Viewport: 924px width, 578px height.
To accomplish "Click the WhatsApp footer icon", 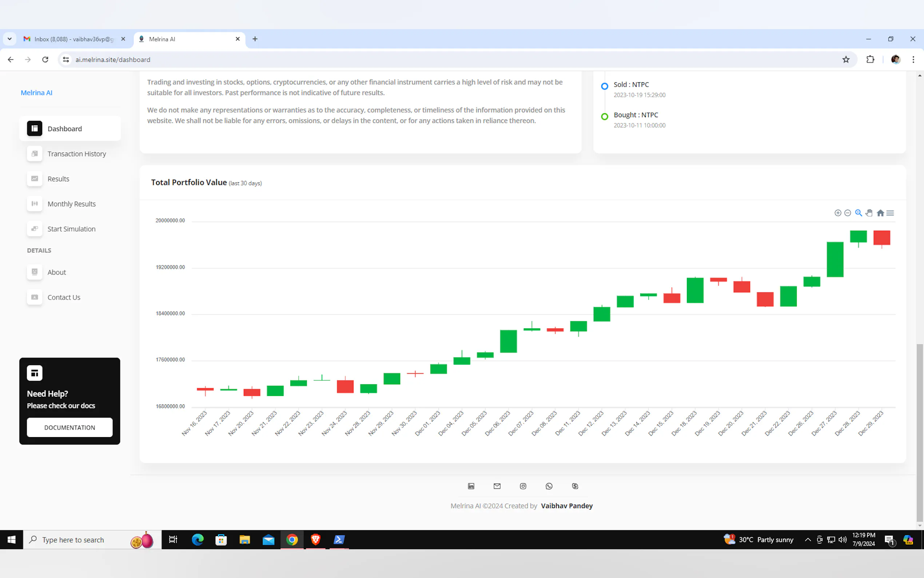I will tap(549, 486).
